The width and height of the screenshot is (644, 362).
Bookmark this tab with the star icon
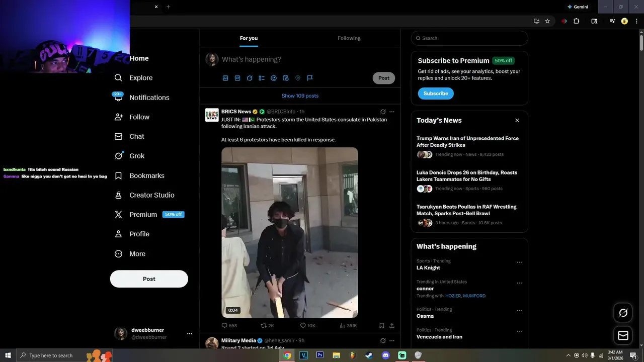click(547, 21)
